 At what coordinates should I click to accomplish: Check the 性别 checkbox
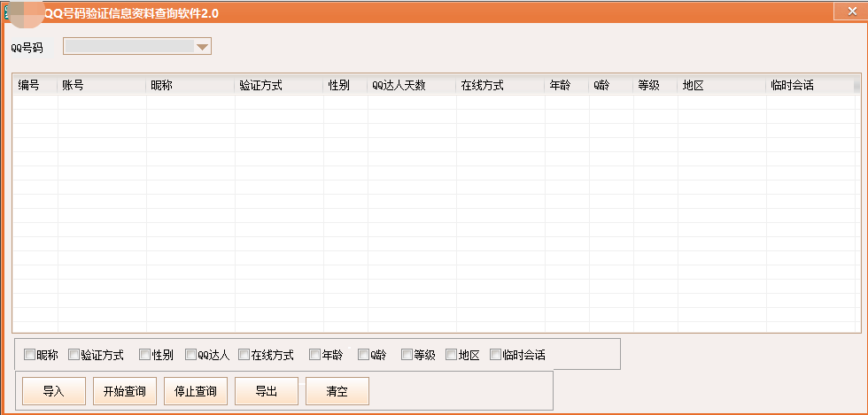coord(145,355)
